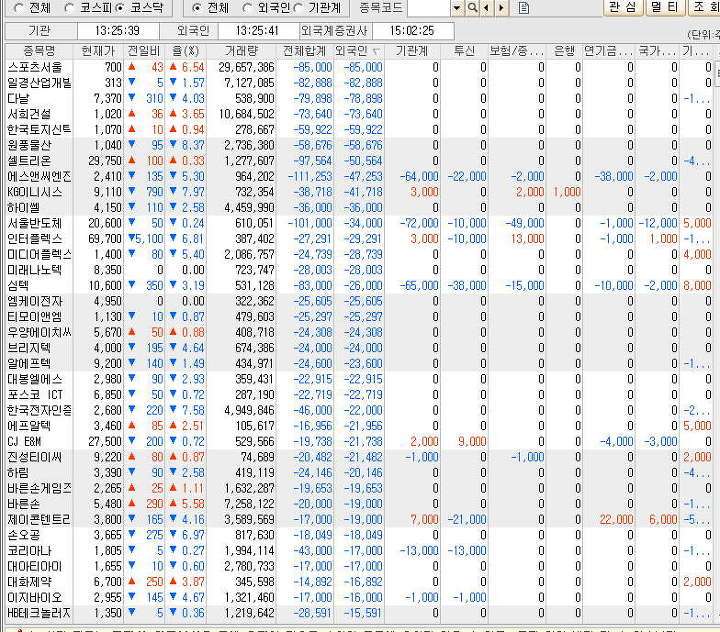This screenshot has width=720, height=632.
Task: Select the 하이쎌 stock row name
Action: pyautogui.click(x=23, y=208)
